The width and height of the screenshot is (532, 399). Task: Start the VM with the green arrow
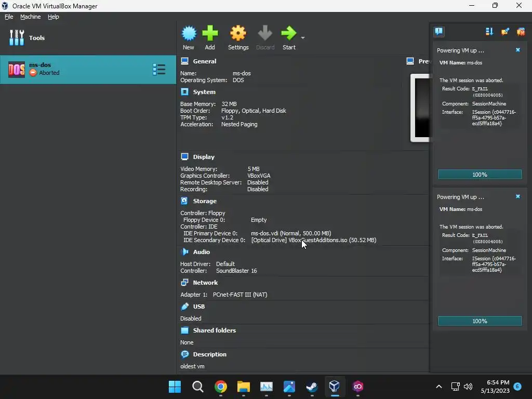click(x=289, y=33)
